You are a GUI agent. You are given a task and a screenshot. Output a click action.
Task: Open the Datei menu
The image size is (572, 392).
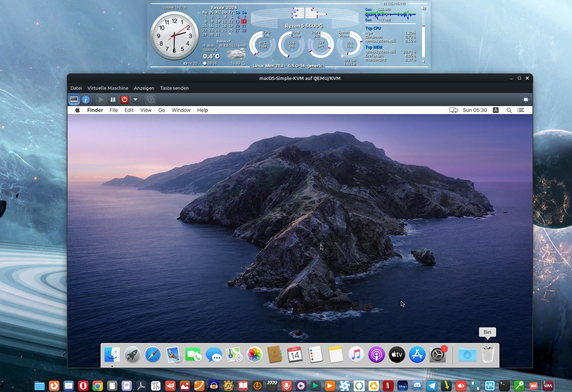point(76,88)
